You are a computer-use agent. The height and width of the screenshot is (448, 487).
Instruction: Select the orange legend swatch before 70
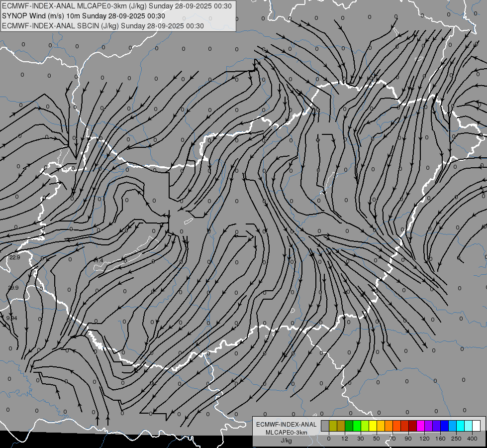coord(389,426)
